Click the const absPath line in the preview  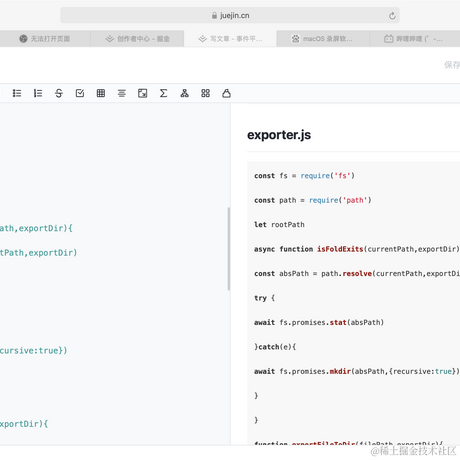pyautogui.click(x=357, y=273)
